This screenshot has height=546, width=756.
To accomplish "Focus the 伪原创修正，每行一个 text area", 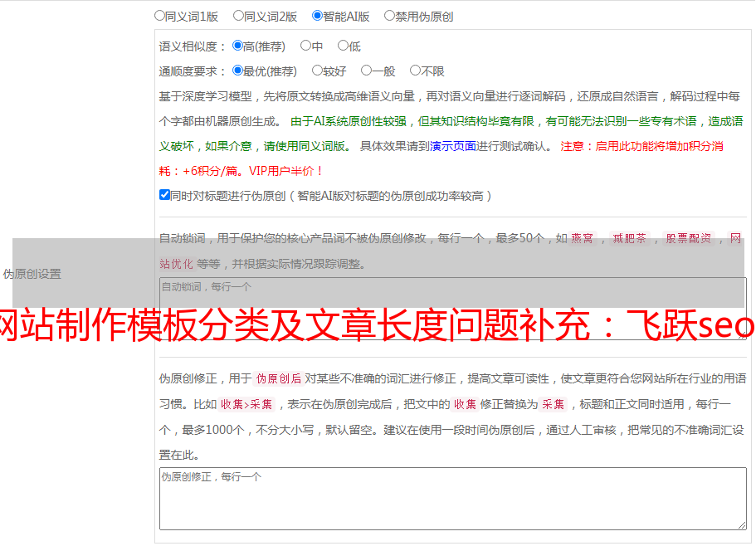I will (453, 499).
